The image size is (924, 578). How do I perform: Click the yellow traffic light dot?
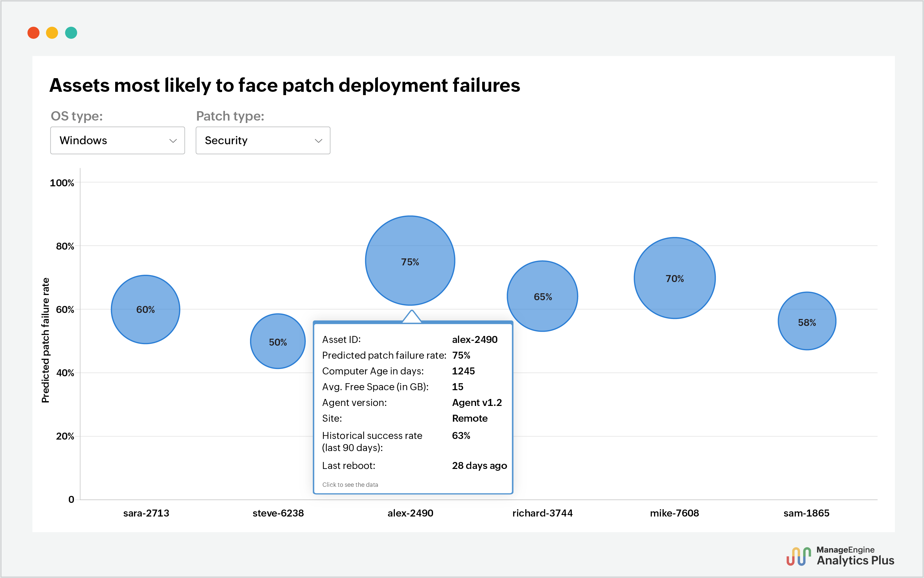tap(52, 32)
